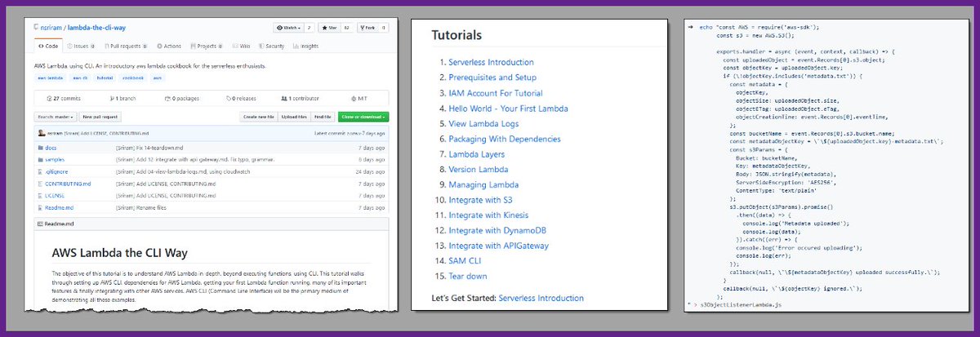Open Version Lambda tutorial
Screen dimensions: 980x337
pyautogui.click(x=478, y=170)
